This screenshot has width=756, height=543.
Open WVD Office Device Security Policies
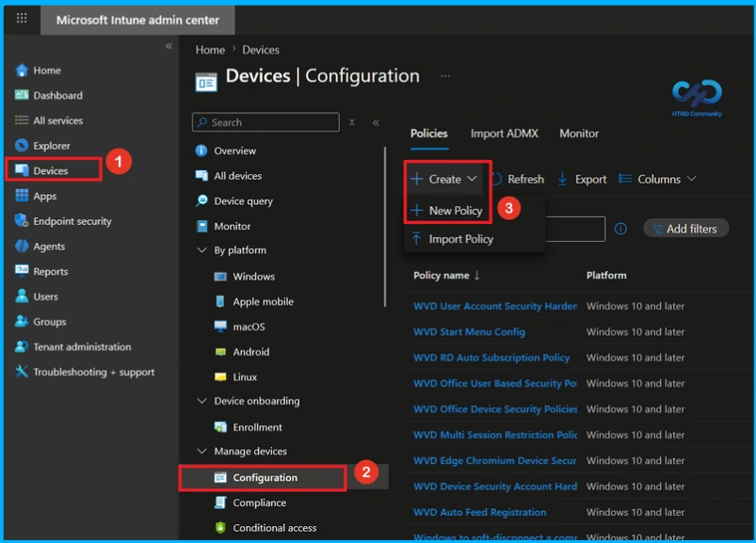pos(495,409)
